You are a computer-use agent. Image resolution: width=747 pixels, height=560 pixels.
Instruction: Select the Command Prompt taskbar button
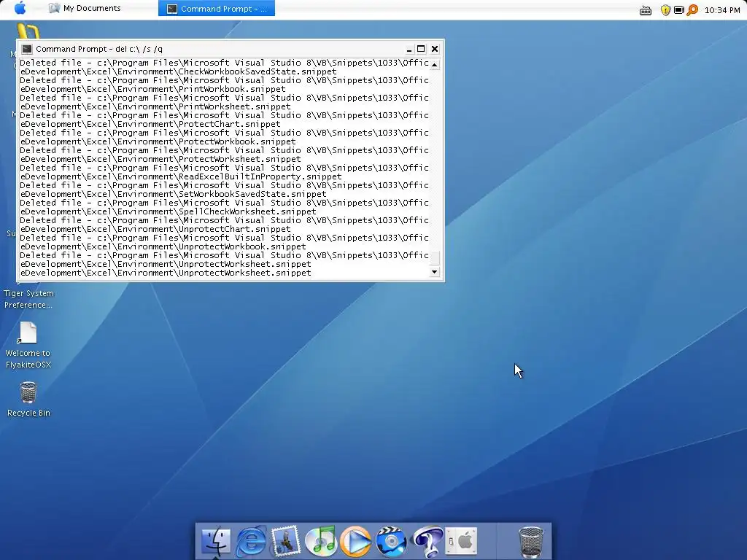(x=217, y=9)
